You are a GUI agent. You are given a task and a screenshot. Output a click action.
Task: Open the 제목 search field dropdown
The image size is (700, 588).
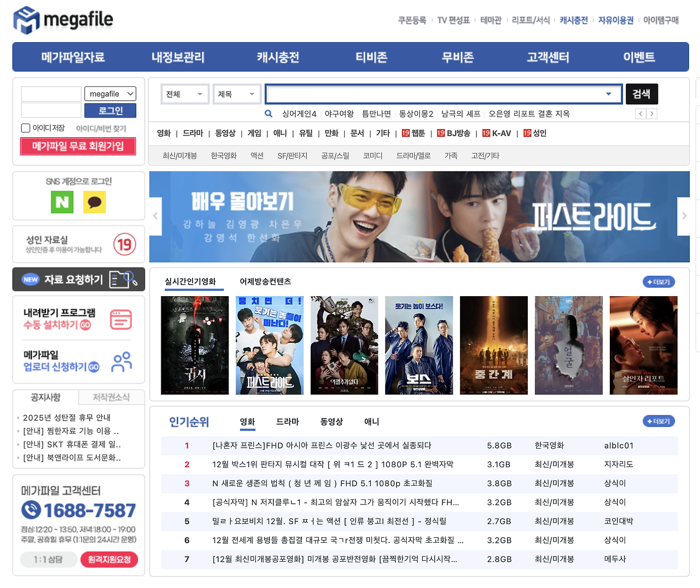click(x=236, y=94)
